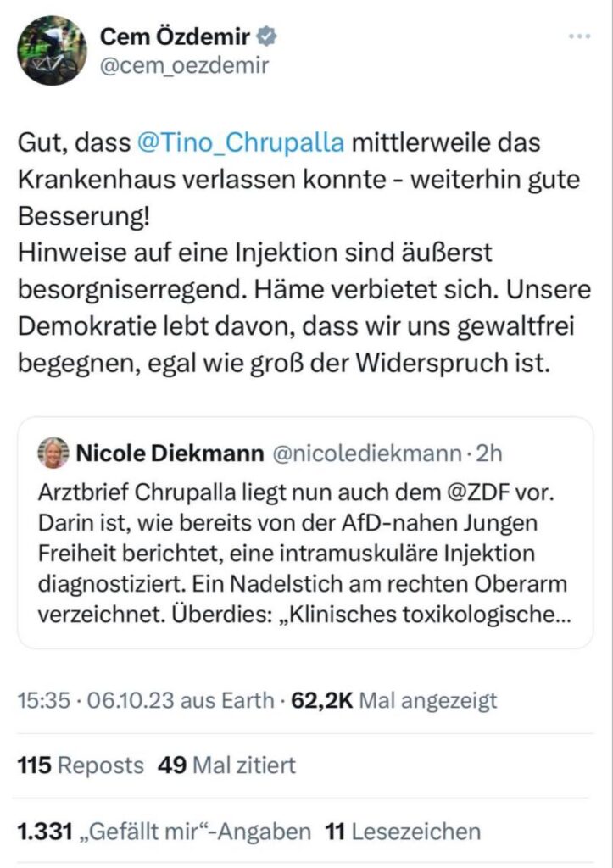Open the @Tino_Chrupalla mention
The width and height of the screenshot is (613, 868).
click(x=240, y=142)
